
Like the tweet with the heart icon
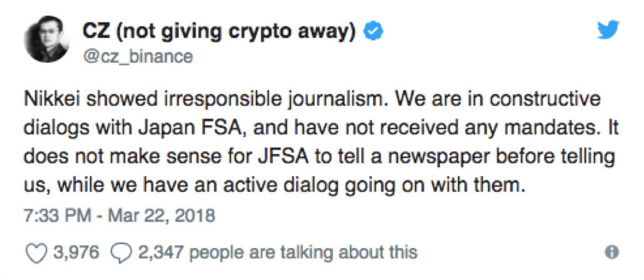tap(38, 252)
